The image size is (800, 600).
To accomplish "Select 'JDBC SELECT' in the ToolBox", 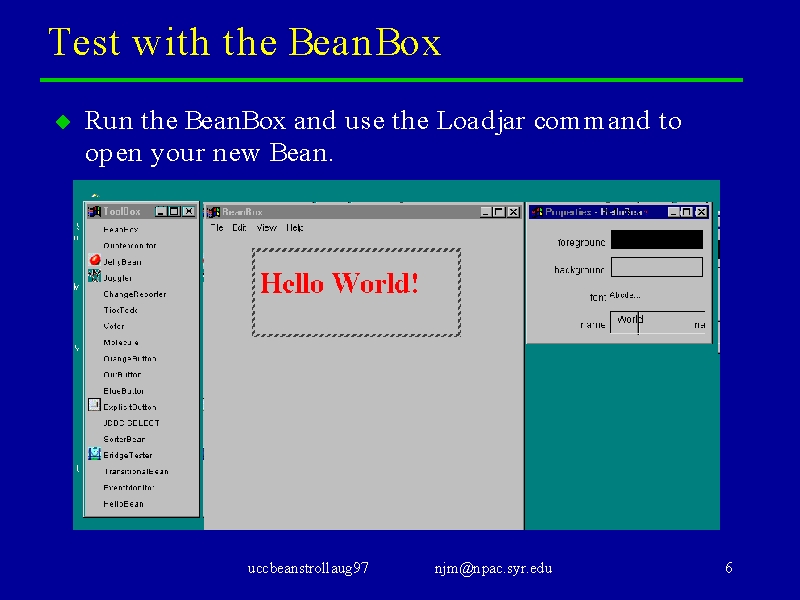I will click(x=132, y=423).
